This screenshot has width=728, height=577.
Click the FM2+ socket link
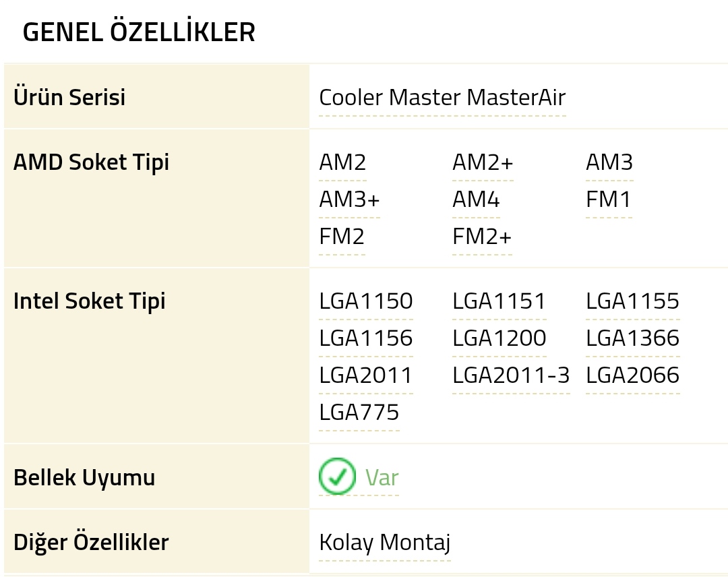click(482, 237)
